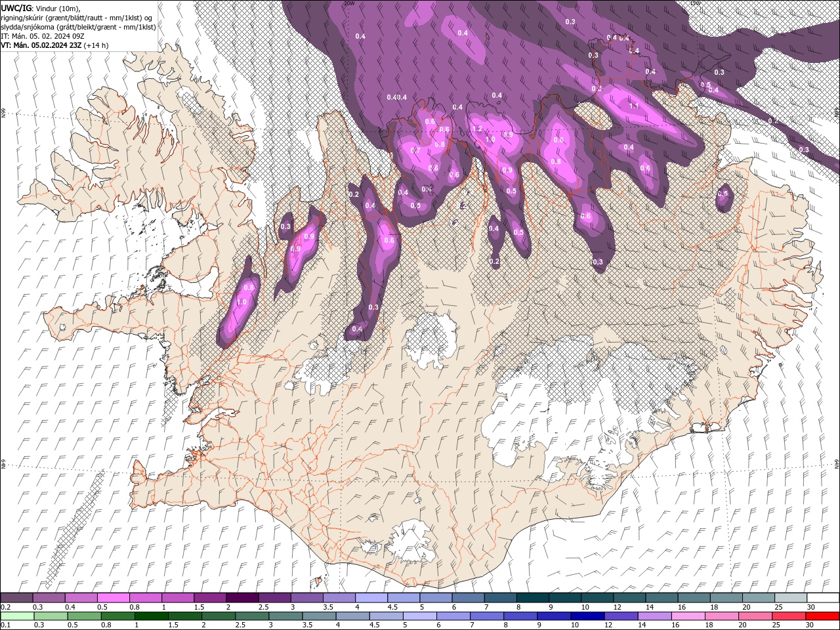The height and width of the screenshot is (630, 840).
Task: Pick the lower legend swatch between 18 and 20
Action: (x=721, y=616)
